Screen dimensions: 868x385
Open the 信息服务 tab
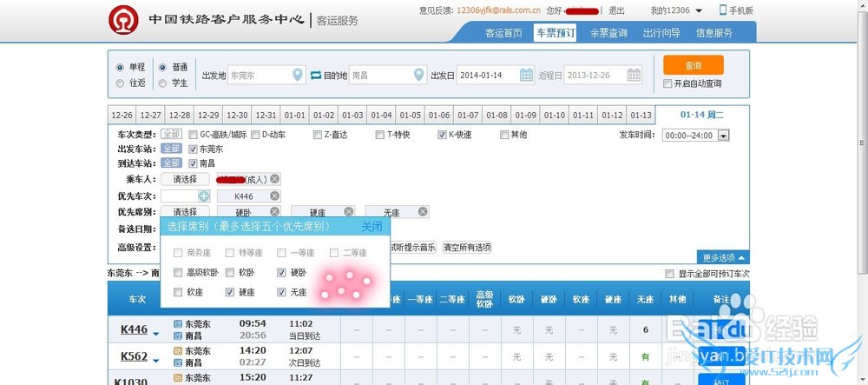click(x=714, y=33)
